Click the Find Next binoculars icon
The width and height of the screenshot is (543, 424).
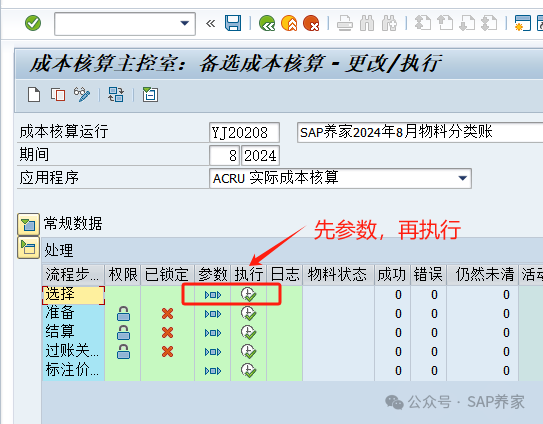389,24
